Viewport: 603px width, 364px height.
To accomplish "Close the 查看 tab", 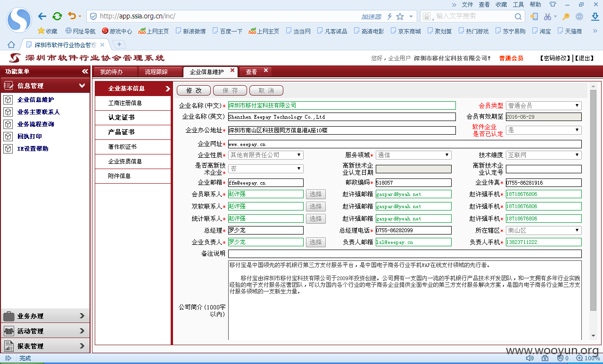I will point(265,71).
